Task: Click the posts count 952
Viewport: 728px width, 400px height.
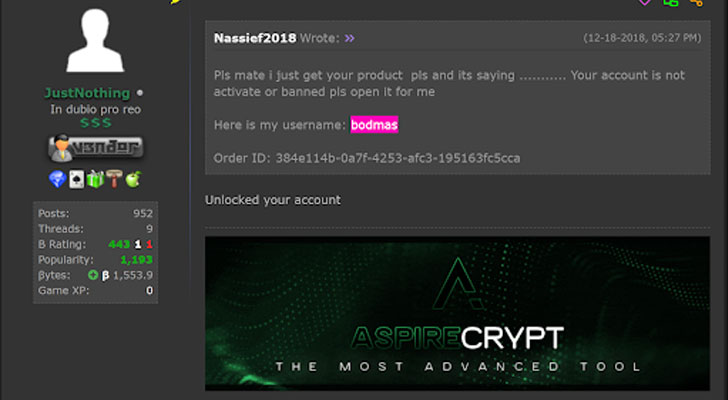Action: (x=143, y=213)
